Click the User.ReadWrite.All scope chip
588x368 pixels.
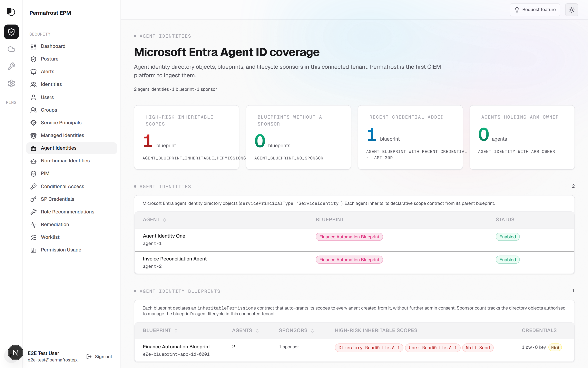(x=432, y=348)
